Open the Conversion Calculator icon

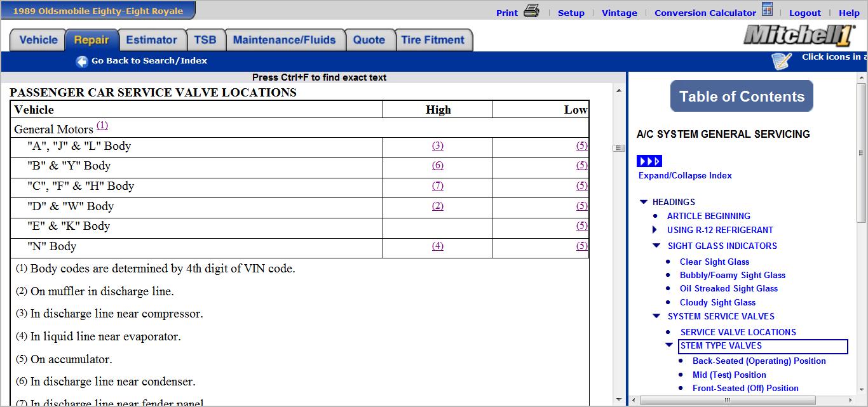tap(767, 10)
